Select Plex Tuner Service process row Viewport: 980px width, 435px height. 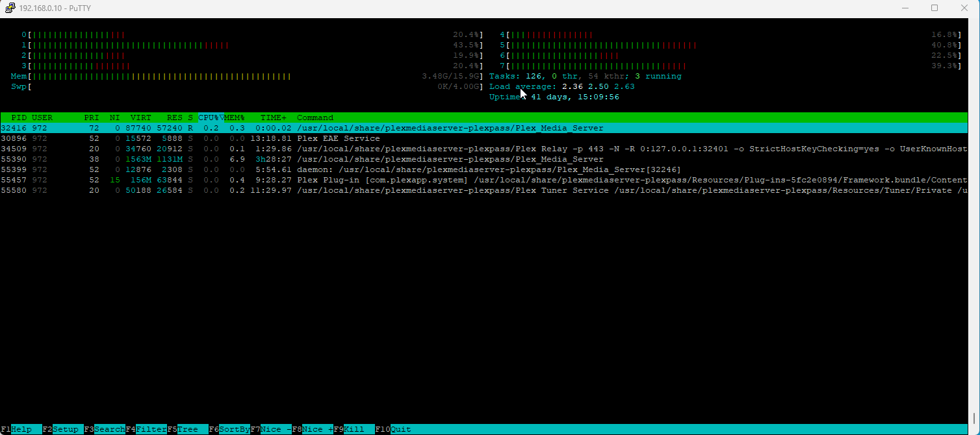point(484,190)
